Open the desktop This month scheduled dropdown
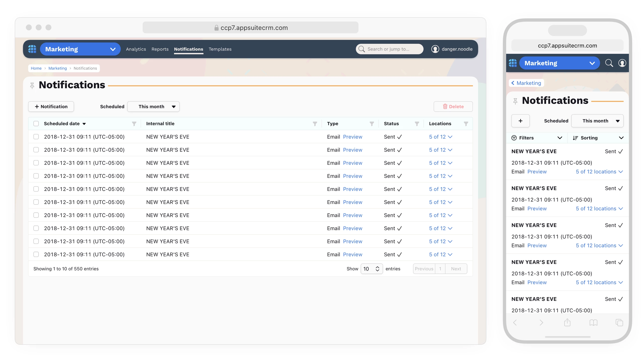Screen dimensions: 644x362 click(153, 107)
